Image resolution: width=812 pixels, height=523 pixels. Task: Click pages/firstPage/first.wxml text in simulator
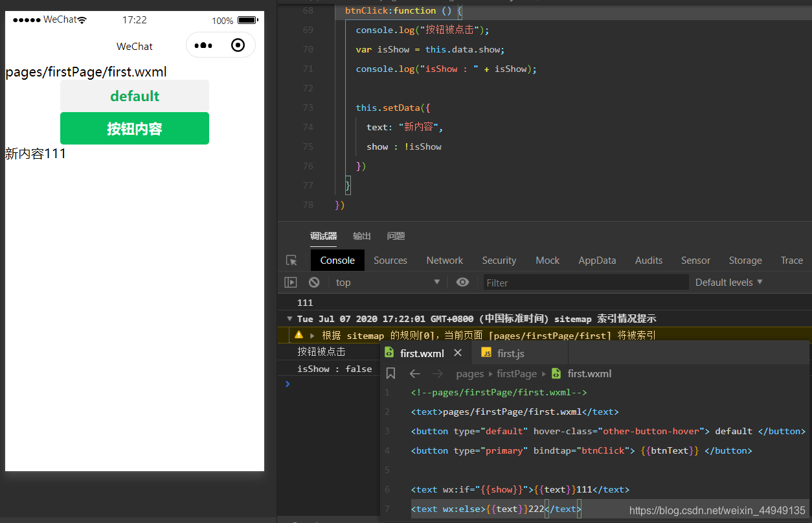coord(86,72)
